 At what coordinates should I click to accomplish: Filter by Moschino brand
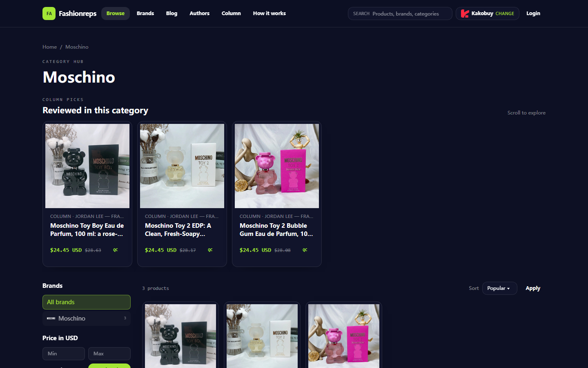[x=87, y=319]
